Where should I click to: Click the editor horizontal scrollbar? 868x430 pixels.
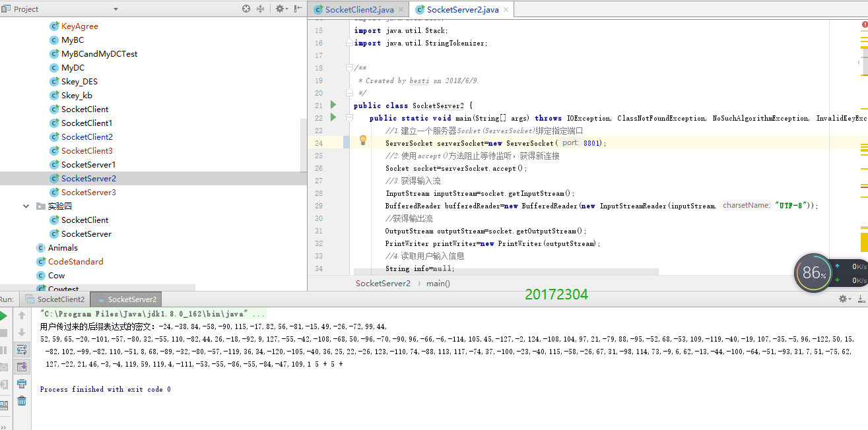(506, 272)
